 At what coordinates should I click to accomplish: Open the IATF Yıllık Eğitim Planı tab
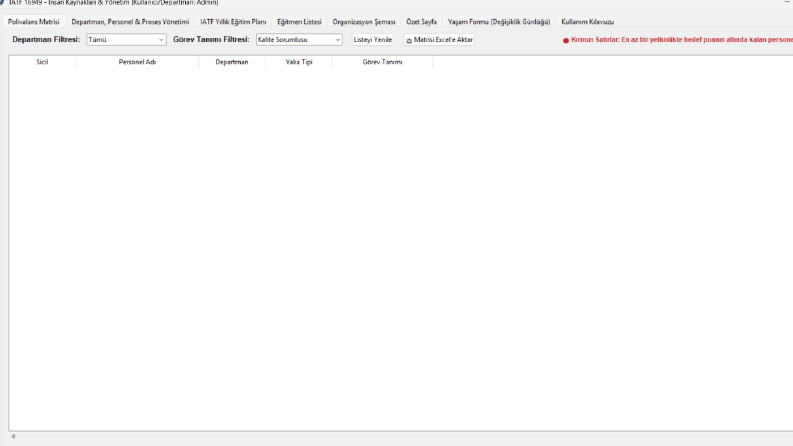click(233, 22)
